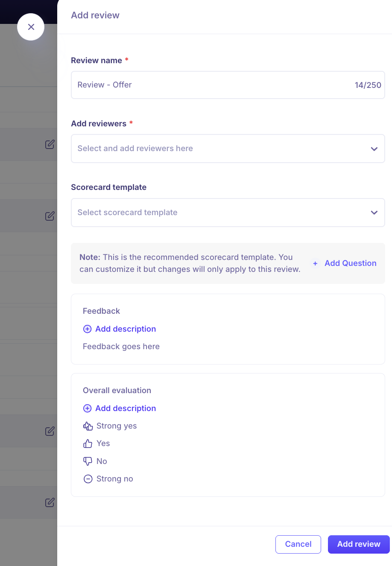Click the Add review submit button
The height and width of the screenshot is (566, 392).
[x=359, y=544]
